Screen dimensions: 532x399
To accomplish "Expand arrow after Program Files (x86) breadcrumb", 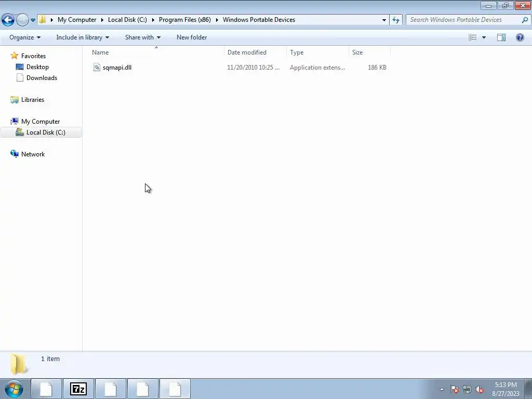I will [217, 20].
